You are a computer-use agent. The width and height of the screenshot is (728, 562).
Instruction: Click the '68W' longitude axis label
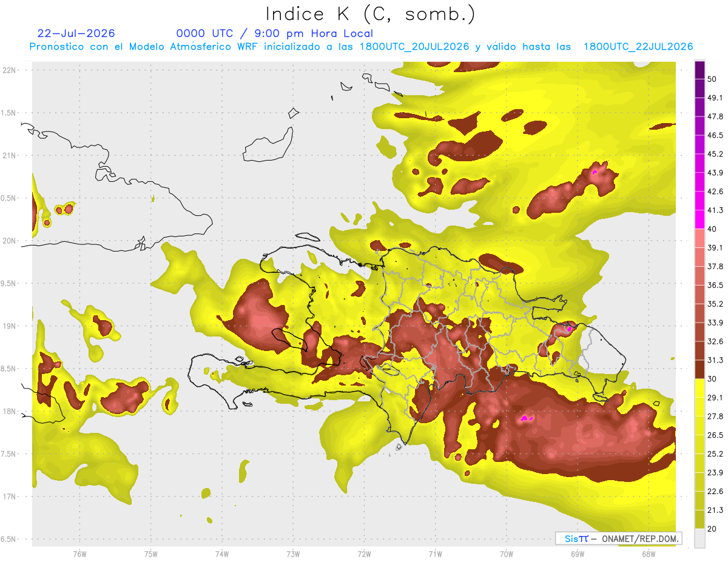coord(648,554)
